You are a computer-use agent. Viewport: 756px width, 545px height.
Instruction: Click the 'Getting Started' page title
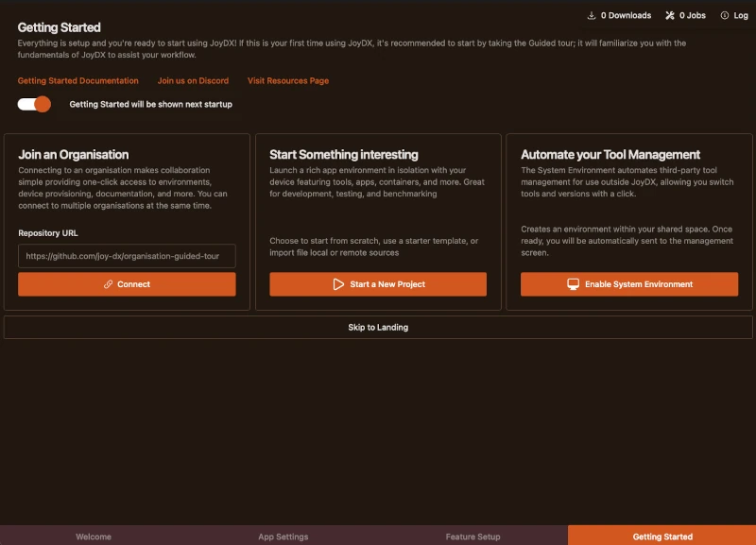[x=60, y=27]
